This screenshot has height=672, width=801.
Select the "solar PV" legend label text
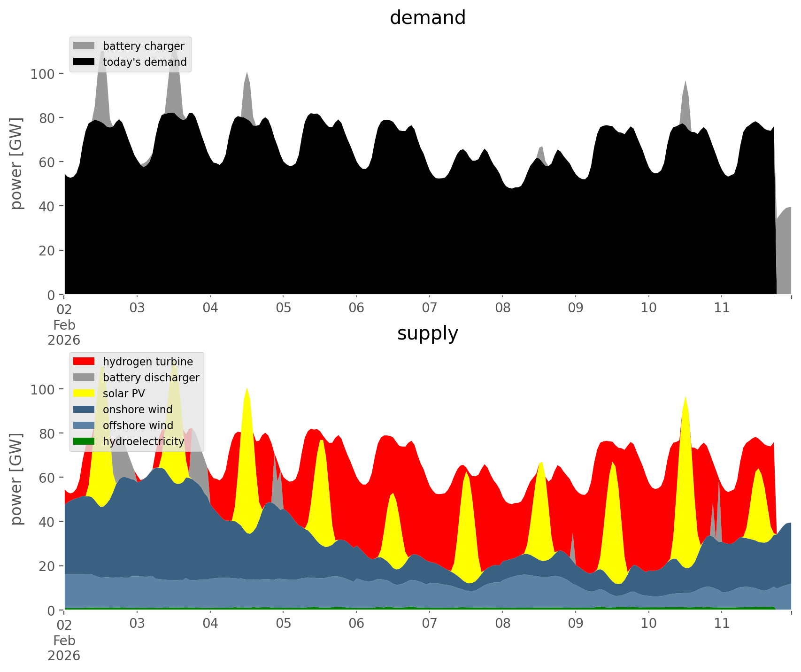point(123,394)
